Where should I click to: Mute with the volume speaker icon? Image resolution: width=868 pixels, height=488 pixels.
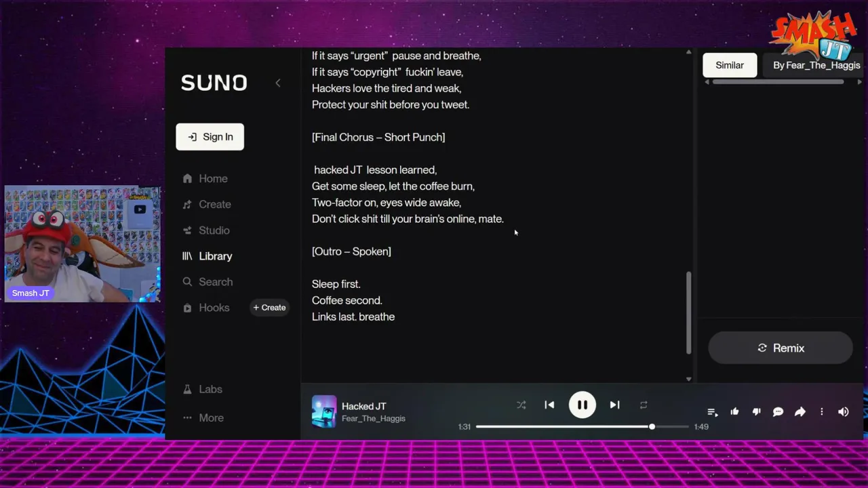(x=843, y=411)
